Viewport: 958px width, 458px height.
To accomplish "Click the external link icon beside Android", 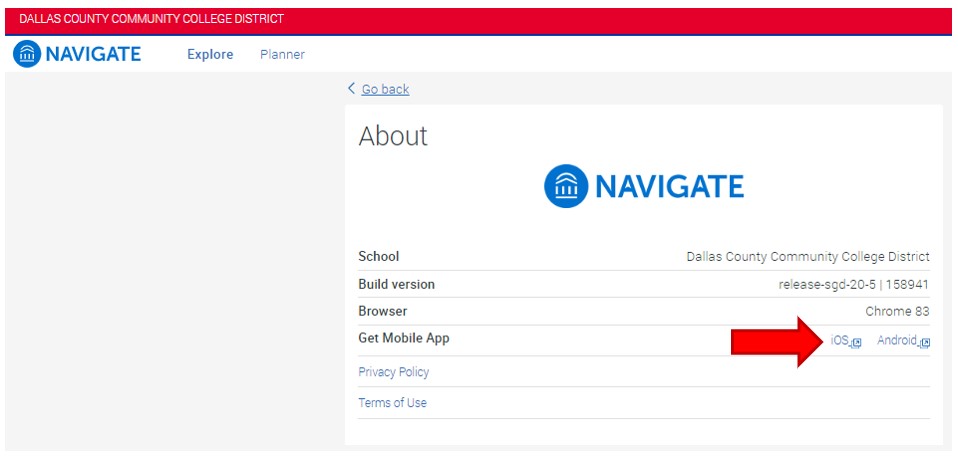I will 925,343.
